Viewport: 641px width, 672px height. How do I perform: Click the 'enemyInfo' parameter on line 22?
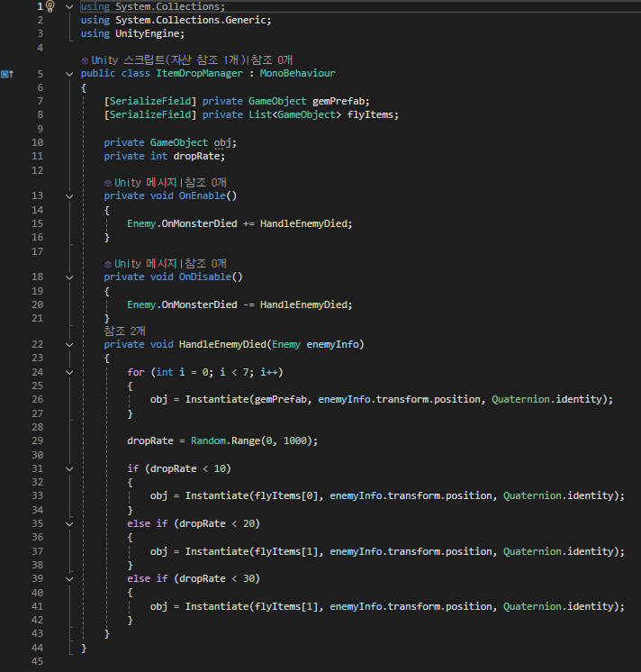tap(333, 345)
